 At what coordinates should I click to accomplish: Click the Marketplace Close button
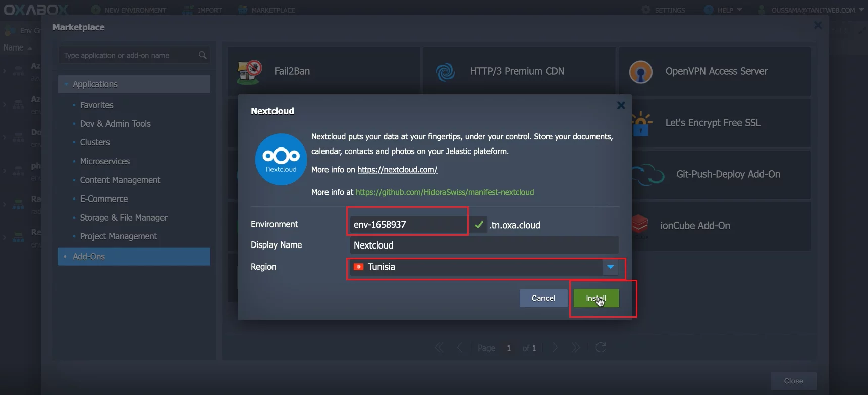tap(793, 381)
